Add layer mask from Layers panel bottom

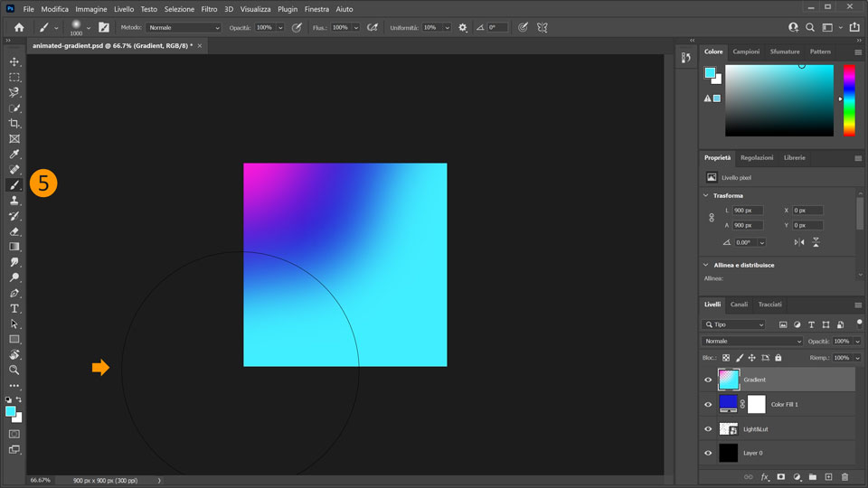pos(780,476)
